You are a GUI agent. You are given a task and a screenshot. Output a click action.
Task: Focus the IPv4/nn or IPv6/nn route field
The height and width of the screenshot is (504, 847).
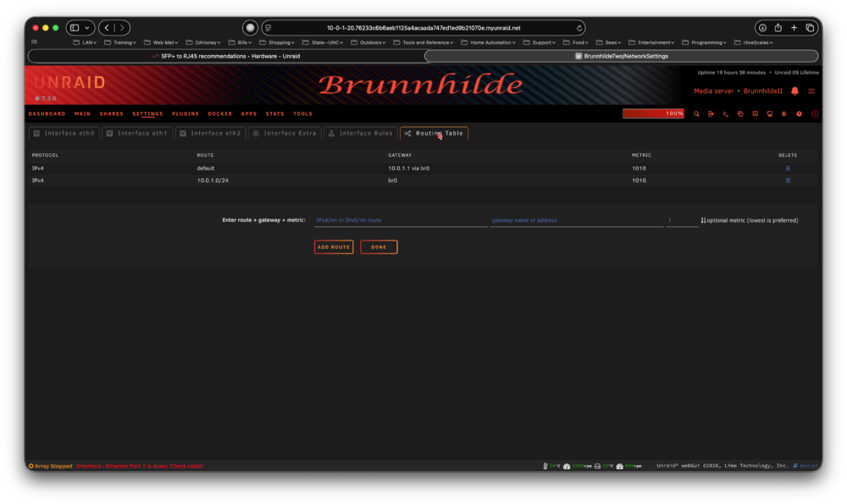click(401, 220)
